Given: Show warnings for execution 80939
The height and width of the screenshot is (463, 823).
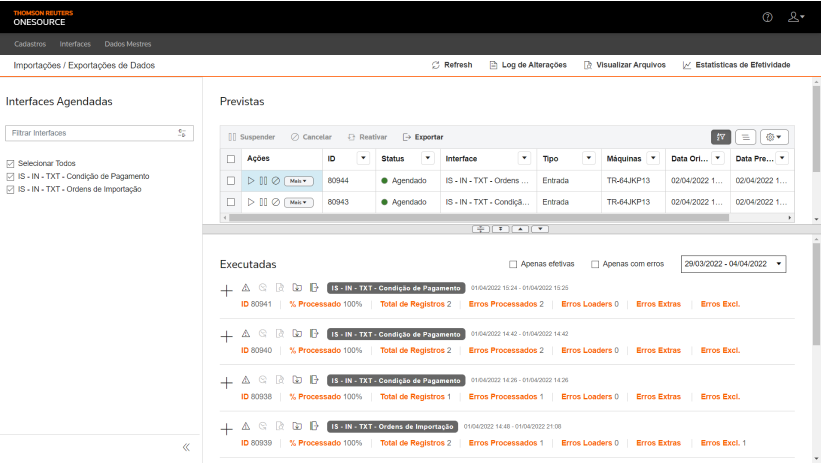Looking at the screenshot, I should click(x=246, y=426).
